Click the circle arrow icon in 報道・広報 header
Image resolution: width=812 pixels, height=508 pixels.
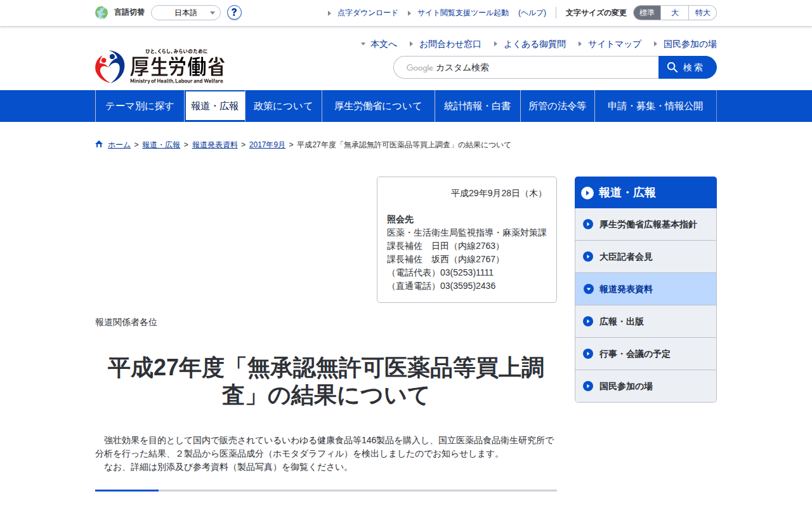587,192
